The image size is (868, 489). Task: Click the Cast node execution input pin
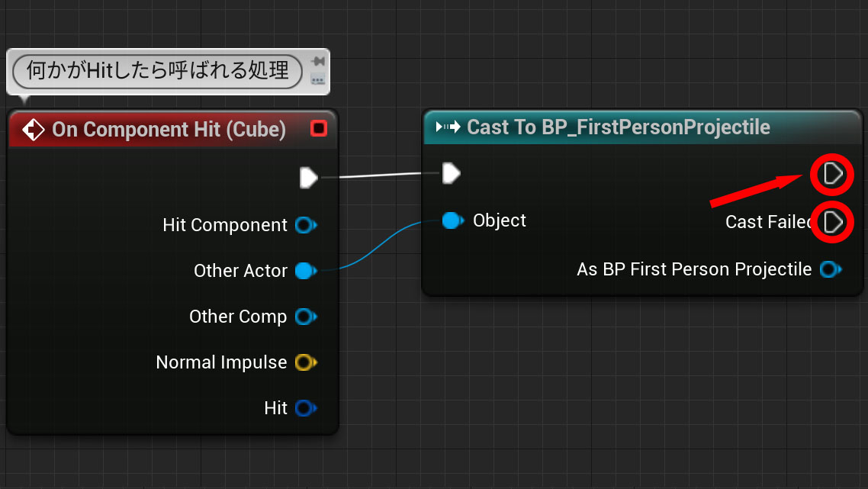tap(451, 173)
